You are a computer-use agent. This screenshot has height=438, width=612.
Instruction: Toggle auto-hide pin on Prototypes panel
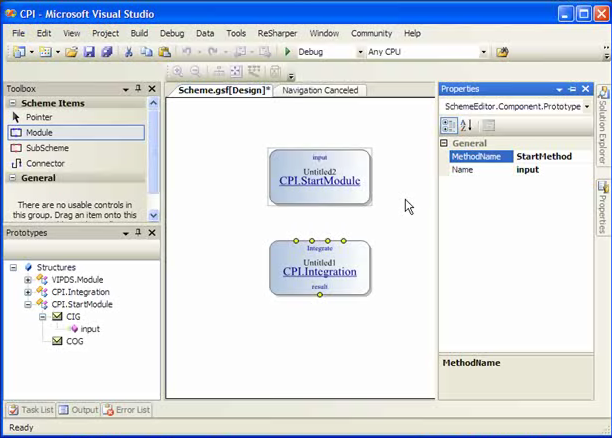pyautogui.click(x=138, y=233)
